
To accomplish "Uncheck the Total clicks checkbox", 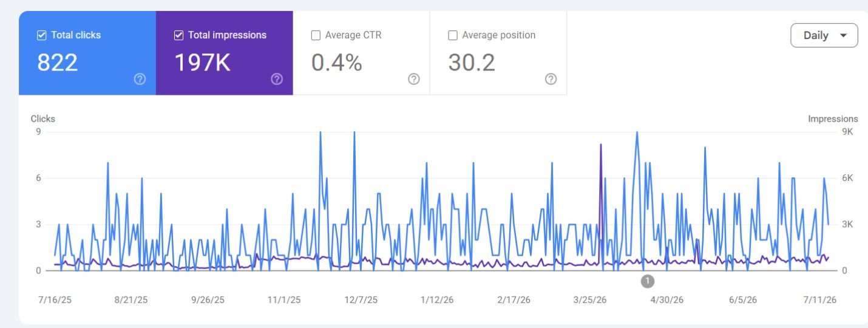I will pyautogui.click(x=41, y=35).
